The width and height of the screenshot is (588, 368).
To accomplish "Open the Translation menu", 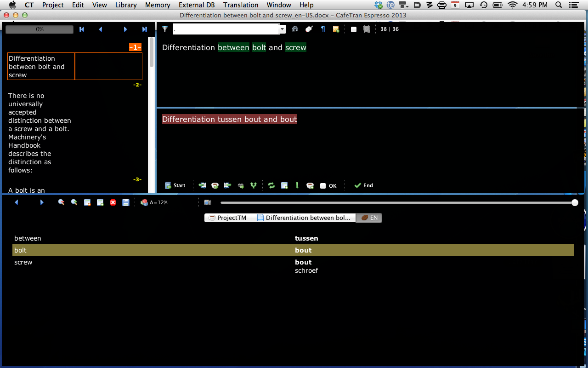I will 241,5.
